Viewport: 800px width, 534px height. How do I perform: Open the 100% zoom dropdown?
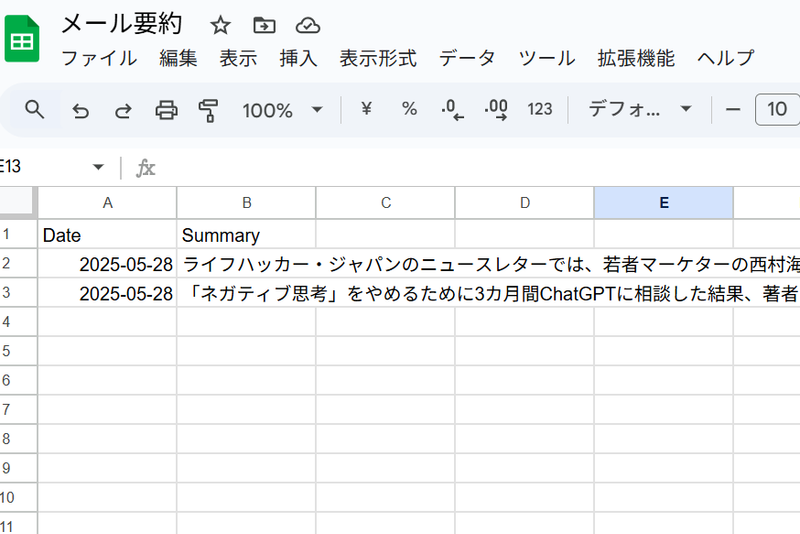[282, 110]
